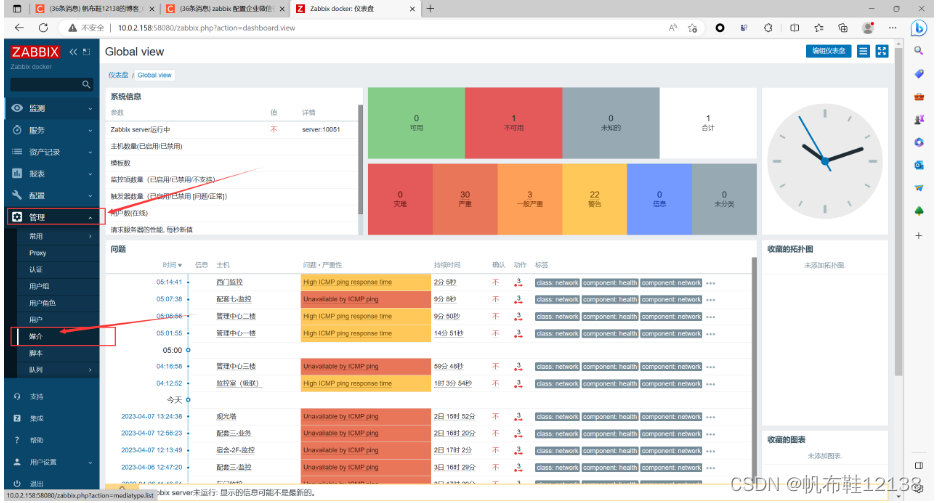This screenshot has width=937, height=503.
Task: Click problem time 05:14:41
Action: point(169,282)
